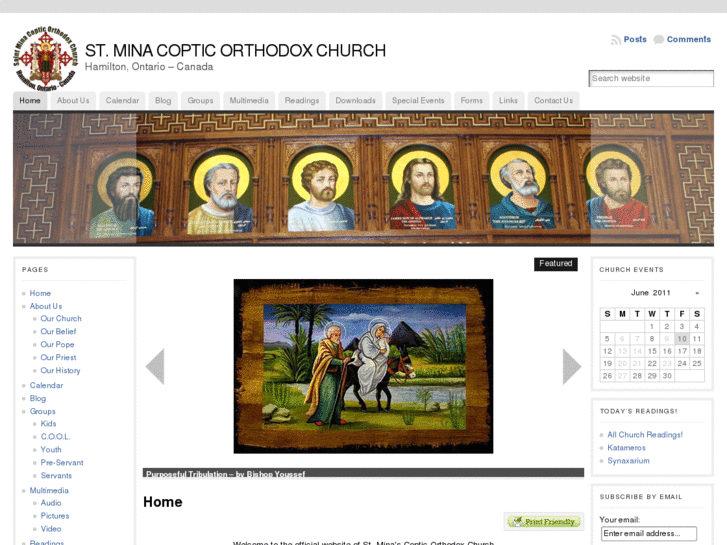Select June 5 in the calendar
This screenshot has width=727, height=545.
607,339
